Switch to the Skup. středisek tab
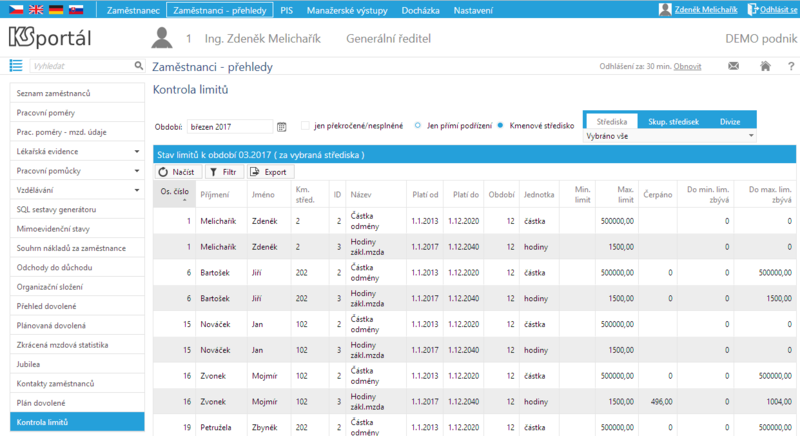The image size is (800, 436). click(673, 121)
